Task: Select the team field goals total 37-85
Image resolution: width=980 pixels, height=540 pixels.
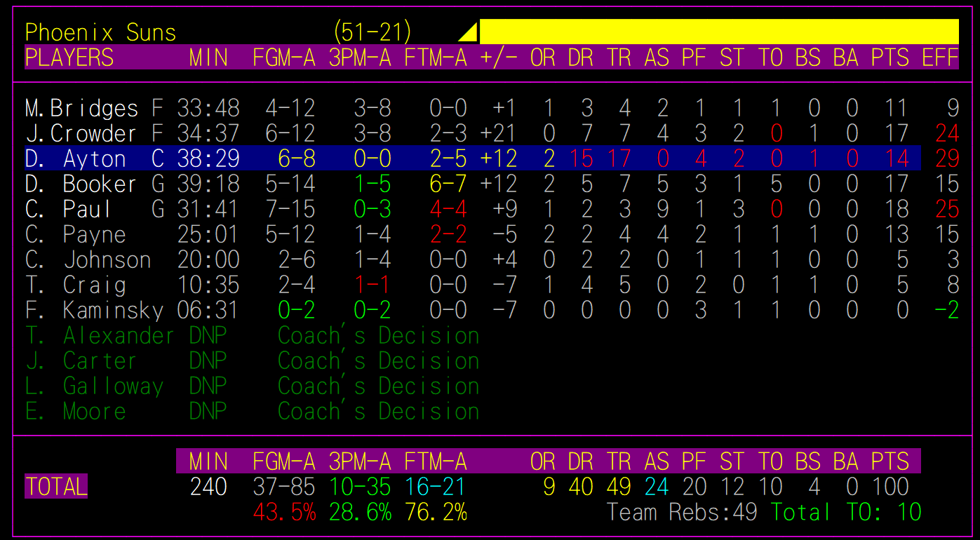Action: [284, 487]
